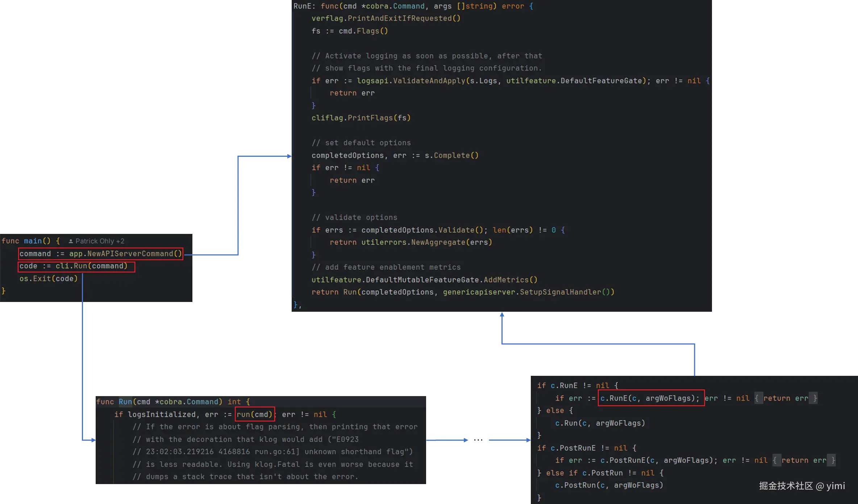Viewport: 858px width, 504px height.
Task: Click c.PostRun(c, argWoFlags) call
Action: (609, 486)
